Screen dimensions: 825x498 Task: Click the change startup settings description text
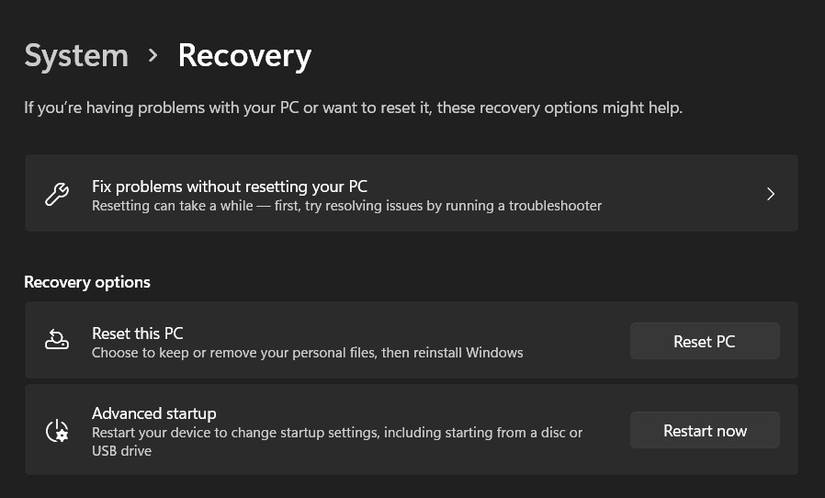[x=337, y=433]
